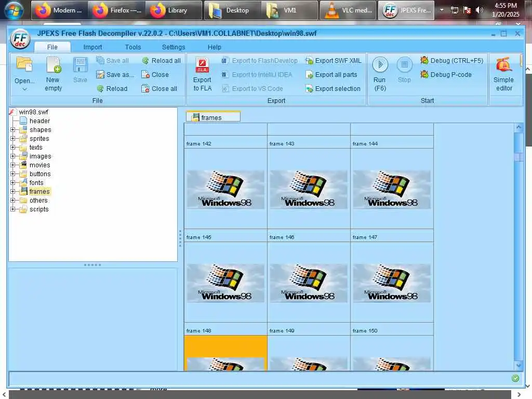Select frame 144 thumbnail

point(392,189)
